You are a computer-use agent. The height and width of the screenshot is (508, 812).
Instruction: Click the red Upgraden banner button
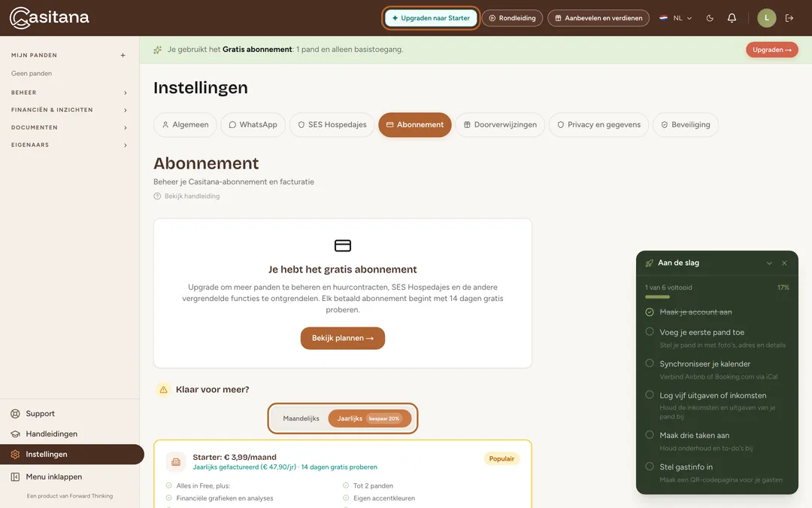pos(772,50)
